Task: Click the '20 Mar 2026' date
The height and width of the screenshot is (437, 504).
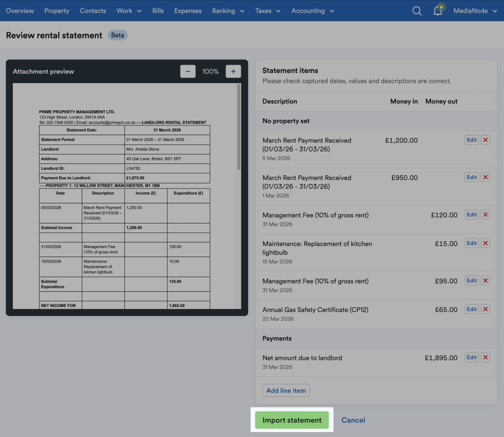Action: click(x=278, y=319)
